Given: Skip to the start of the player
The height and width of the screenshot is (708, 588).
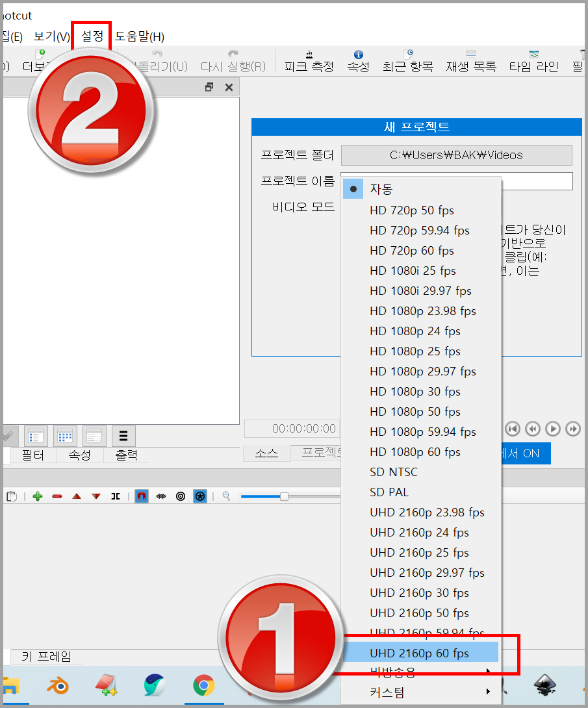Looking at the screenshot, I should point(512,429).
